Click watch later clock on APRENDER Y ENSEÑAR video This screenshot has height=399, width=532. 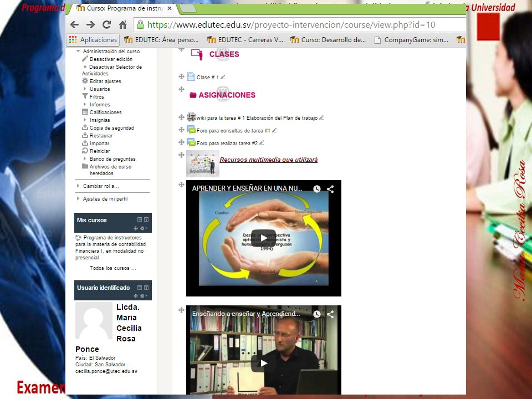317,189
